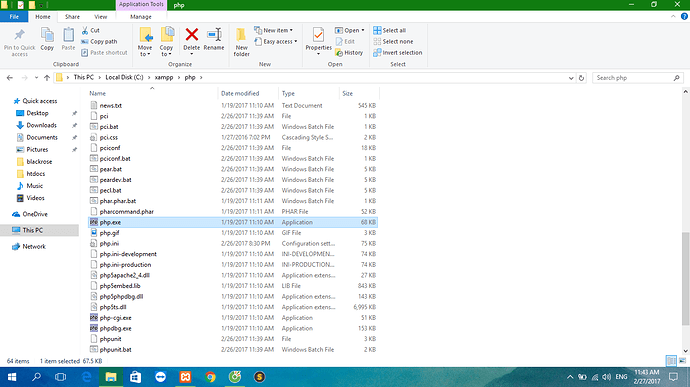Open Downloads in Quick access
Viewport: 690px width, 387px height.
[41, 125]
